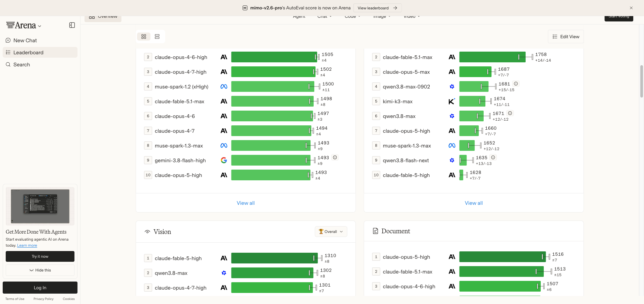Open the Edit View button
The image size is (644, 304).
[x=566, y=37]
